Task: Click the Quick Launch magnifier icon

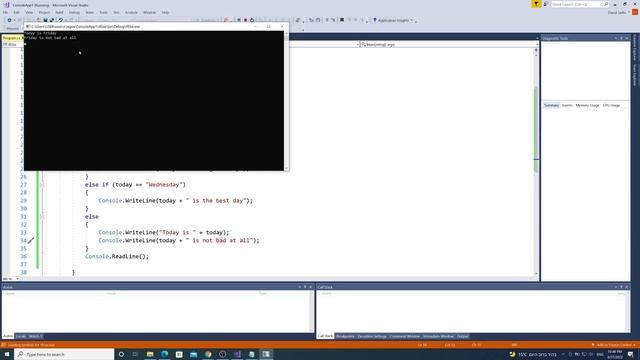Action: (x=606, y=4)
